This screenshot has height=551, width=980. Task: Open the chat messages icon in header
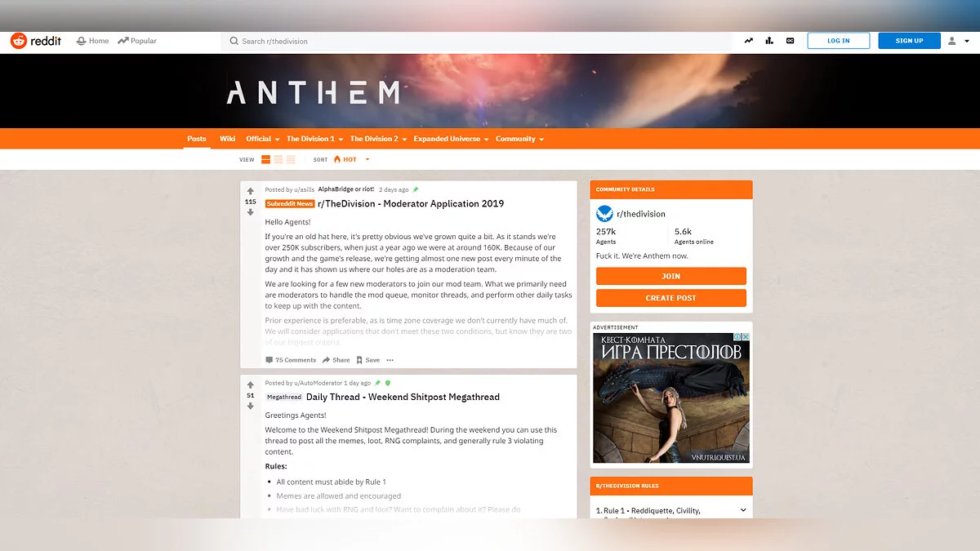point(790,41)
